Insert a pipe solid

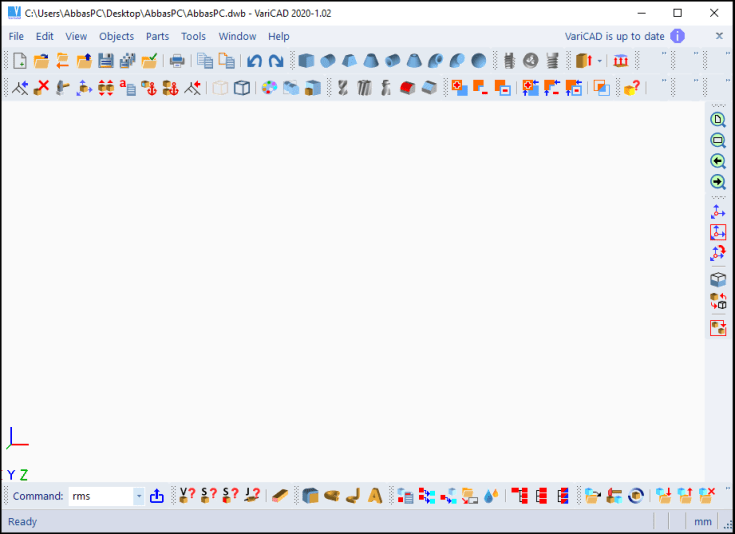pos(392,61)
